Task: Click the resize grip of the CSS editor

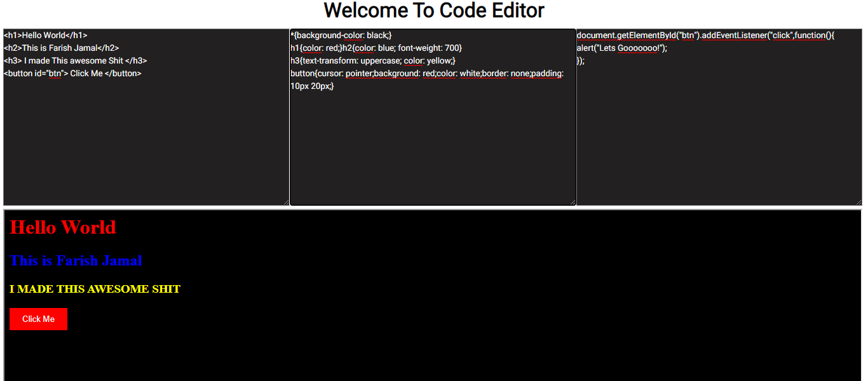Action: click(x=573, y=201)
